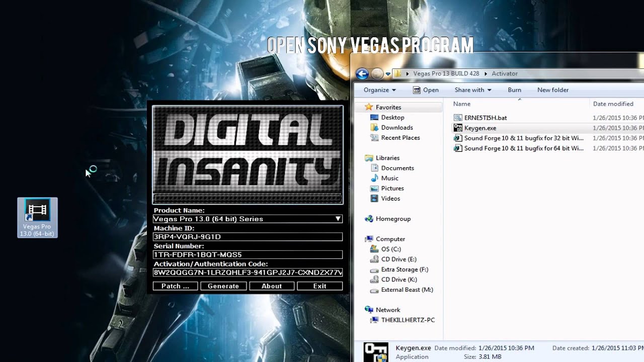Screen dimensions: 644x362
Task: Click the Activation/Authentication Code field
Action: pyautogui.click(x=248, y=273)
